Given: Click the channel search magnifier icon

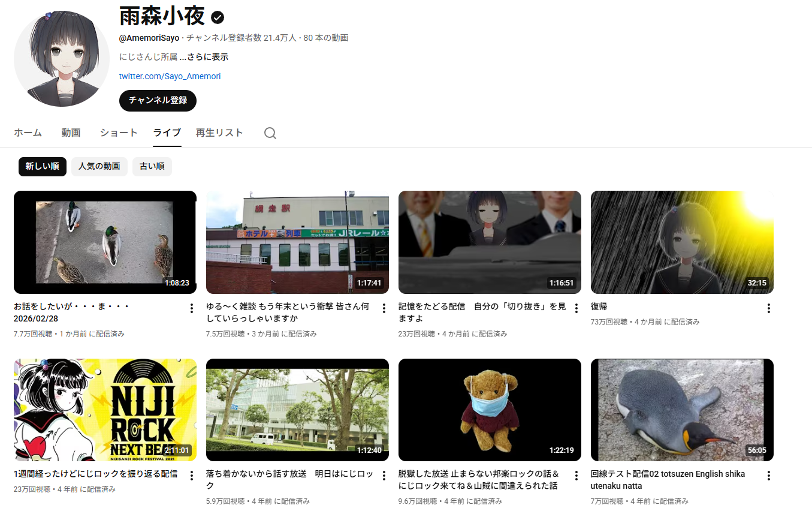Looking at the screenshot, I should [270, 133].
